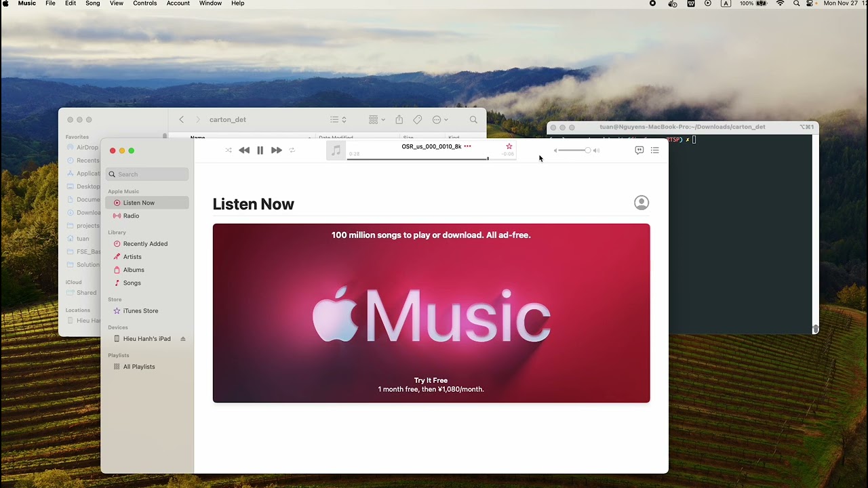Click the music note album artwork
This screenshot has width=868, height=488.
[336, 150]
